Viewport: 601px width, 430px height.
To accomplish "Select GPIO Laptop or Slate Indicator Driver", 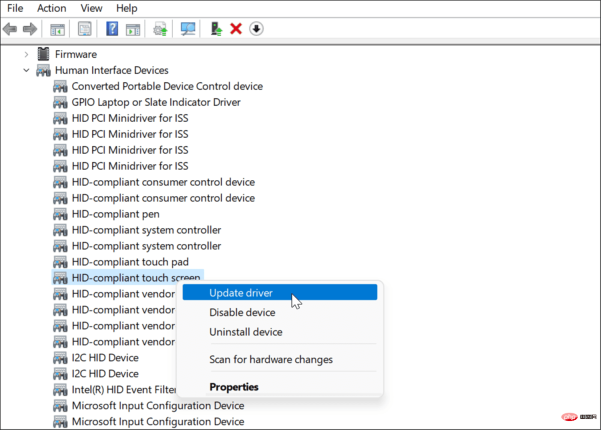I will 156,102.
